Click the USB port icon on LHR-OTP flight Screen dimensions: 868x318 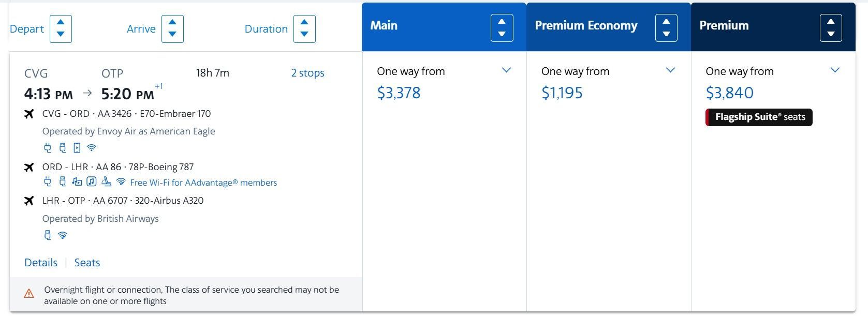click(48, 235)
